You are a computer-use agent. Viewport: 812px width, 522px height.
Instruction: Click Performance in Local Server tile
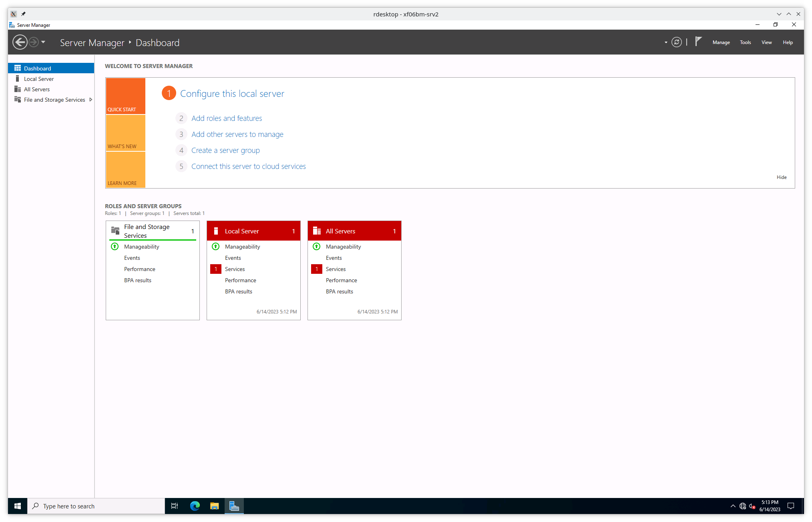(x=241, y=280)
